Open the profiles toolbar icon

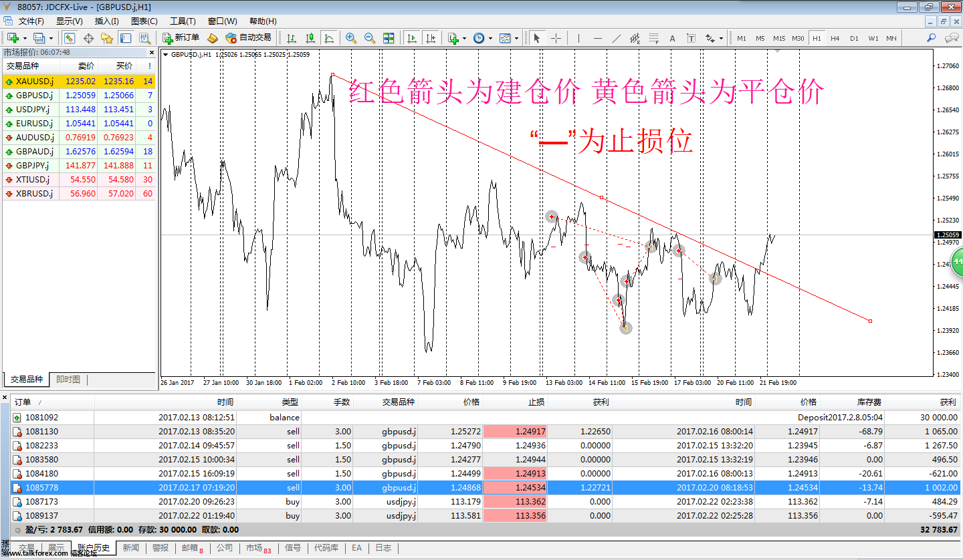coord(39,38)
